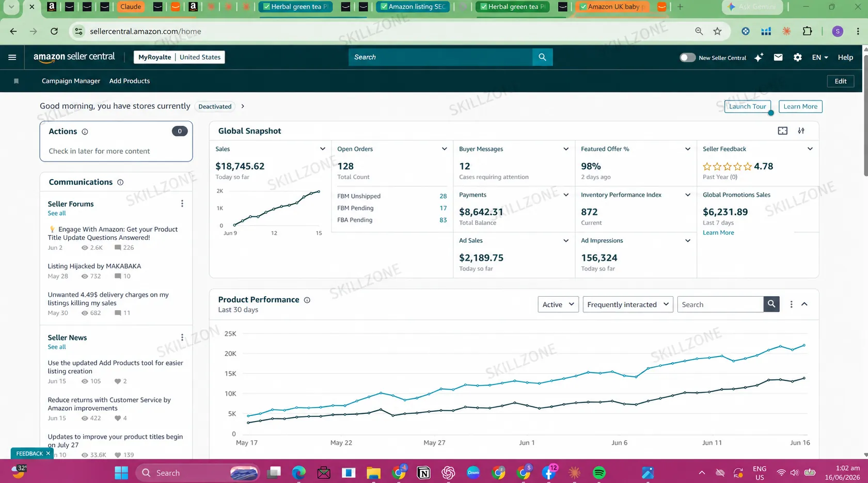Open the Listing Hijacked by MAKABAKA post
The height and width of the screenshot is (483, 868).
click(x=94, y=266)
